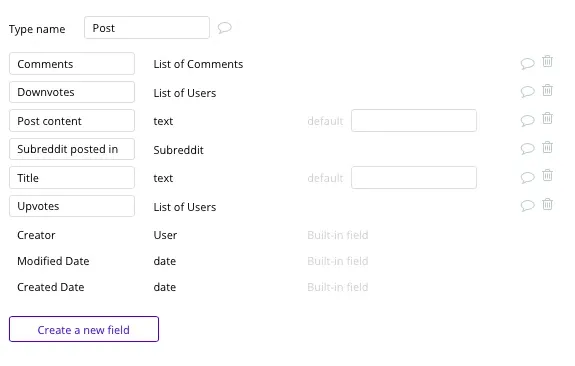The width and height of the screenshot is (575, 366).
Task: Set default value box for Post content
Action: pyautogui.click(x=414, y=120)
